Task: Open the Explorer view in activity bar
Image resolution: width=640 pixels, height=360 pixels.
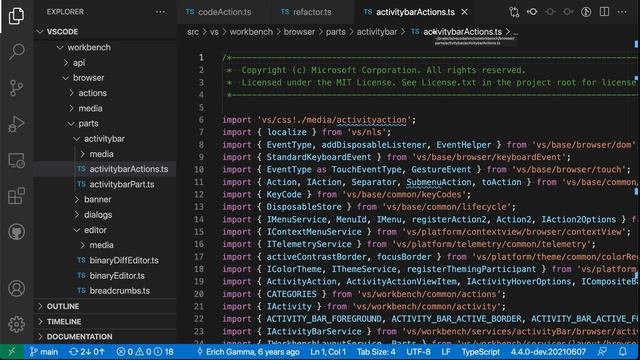Action: [16, 16]
